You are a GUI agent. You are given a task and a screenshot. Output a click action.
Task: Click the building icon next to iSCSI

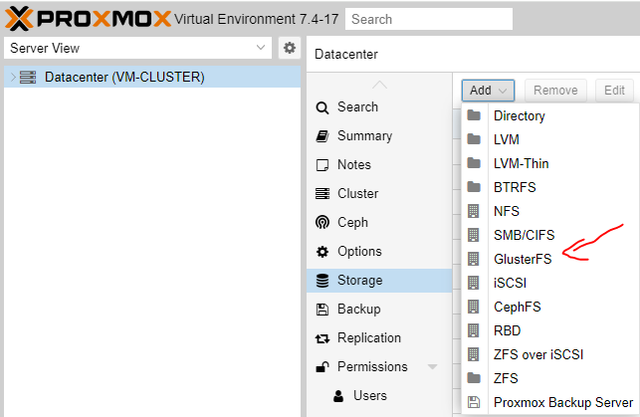click(x=473, y=283)
